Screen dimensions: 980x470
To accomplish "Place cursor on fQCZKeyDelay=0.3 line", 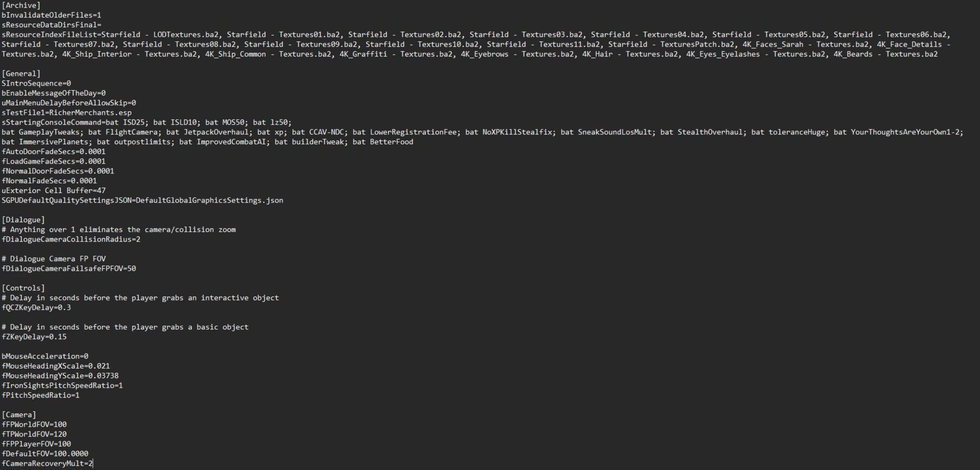I will click(36, 308).
